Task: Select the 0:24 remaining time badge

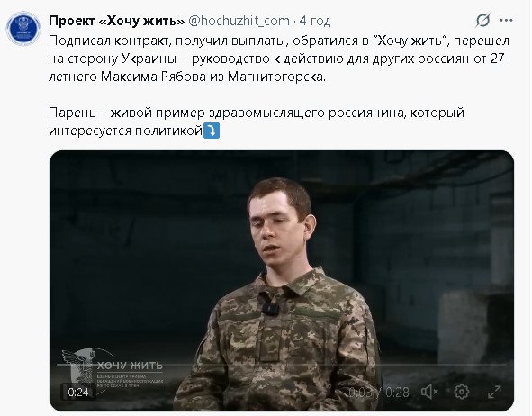Action: point(78,393)
